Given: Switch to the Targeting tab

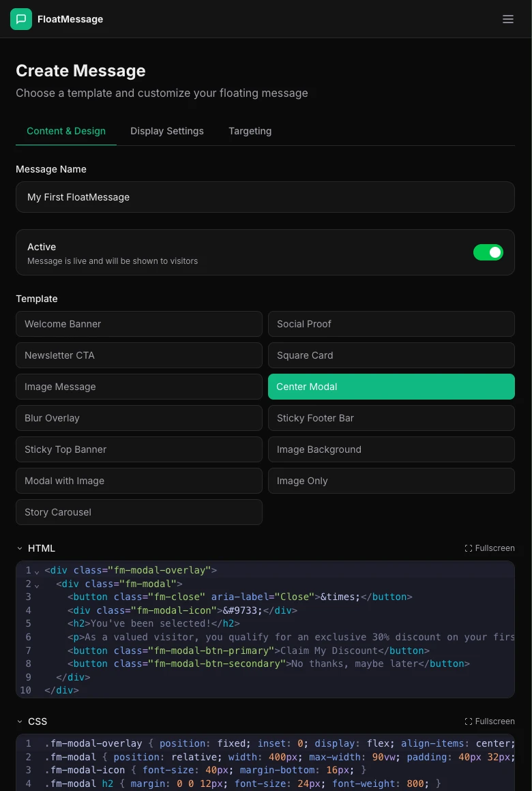Looking at the screenshot, I should (x=250, y=131).
